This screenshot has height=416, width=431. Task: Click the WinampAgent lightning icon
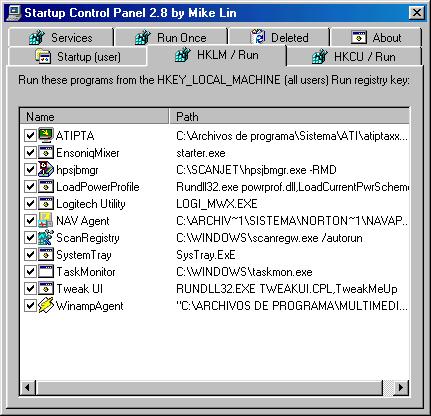point(46,305)
